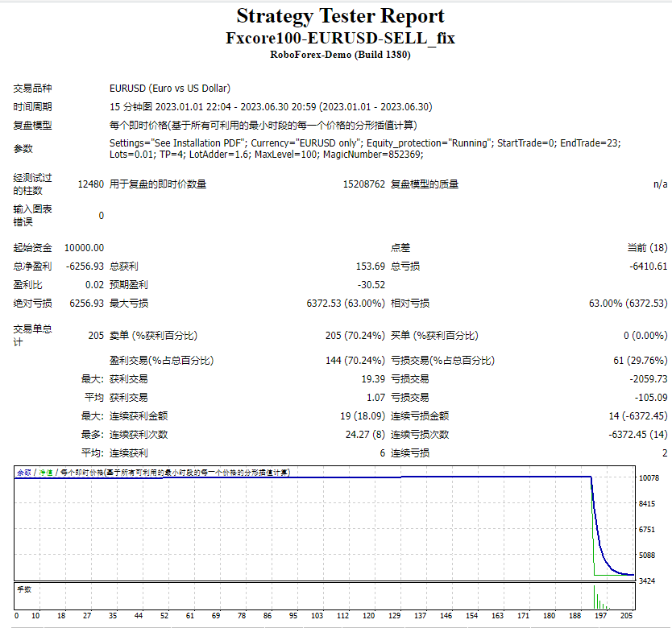Select the 6372.53 (63.00%) maximal drawdown value
This screenshot has width=672, height=628.
click(346, 304)
